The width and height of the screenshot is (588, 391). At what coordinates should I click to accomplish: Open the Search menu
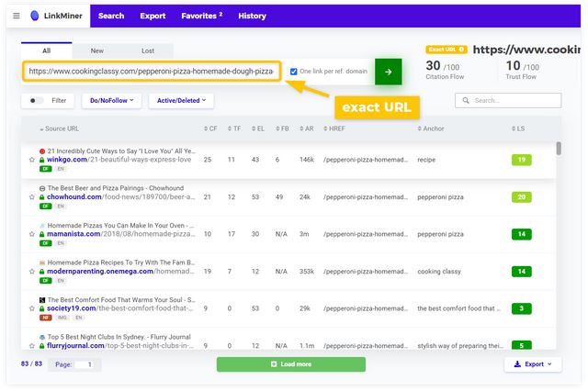[x=111, y=16]
